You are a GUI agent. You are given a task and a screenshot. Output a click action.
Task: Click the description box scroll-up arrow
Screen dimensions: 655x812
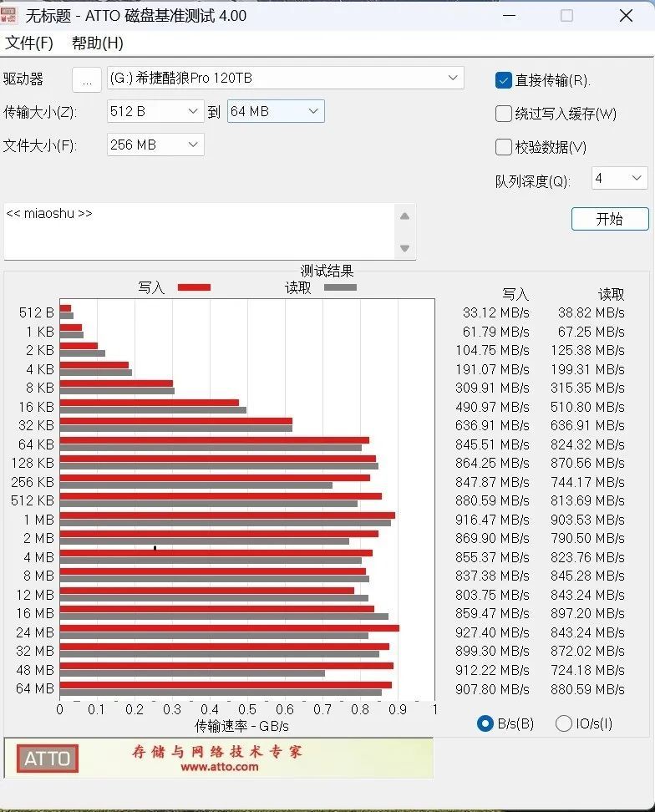(x=405, y=216)
